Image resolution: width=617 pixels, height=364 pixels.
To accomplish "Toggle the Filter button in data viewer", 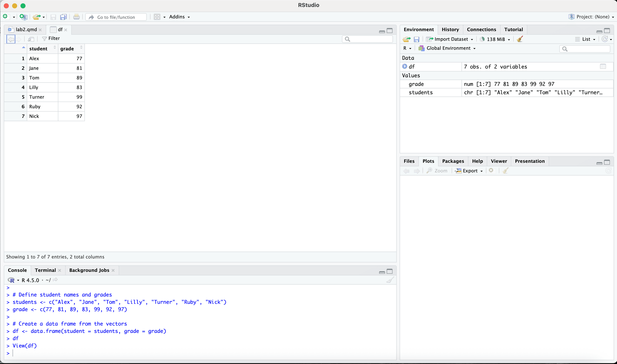I will (51, 38).
